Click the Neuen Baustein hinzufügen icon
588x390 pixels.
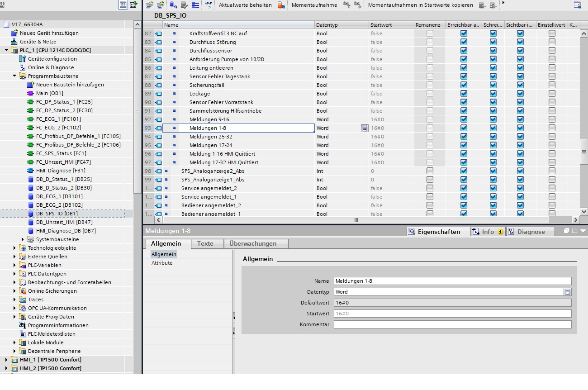pyautogui.click(x=31, y=85)
